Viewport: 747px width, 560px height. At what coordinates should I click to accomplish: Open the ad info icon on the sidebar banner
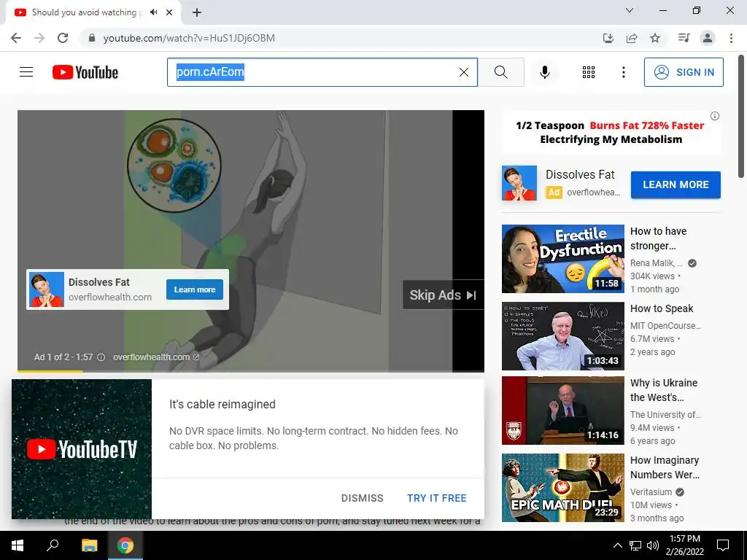(x=715, y=116)
